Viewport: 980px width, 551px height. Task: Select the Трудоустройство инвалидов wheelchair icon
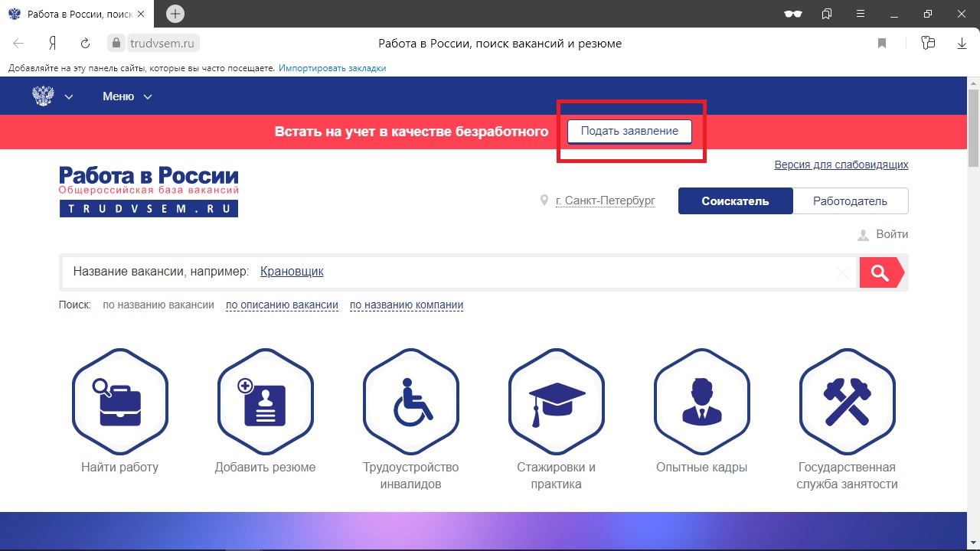pyautogui.click(x=410, y=402)
